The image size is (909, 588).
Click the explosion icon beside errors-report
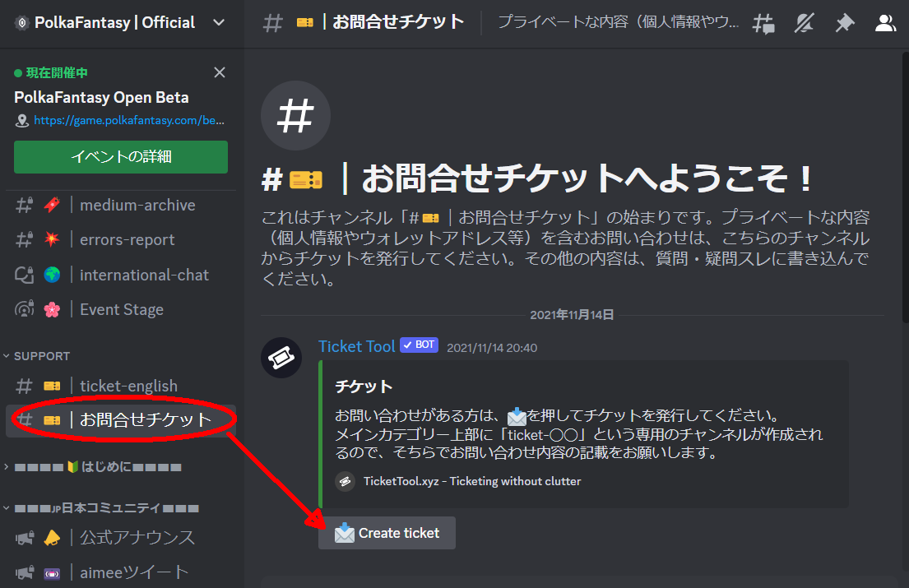tap(52, 239)
